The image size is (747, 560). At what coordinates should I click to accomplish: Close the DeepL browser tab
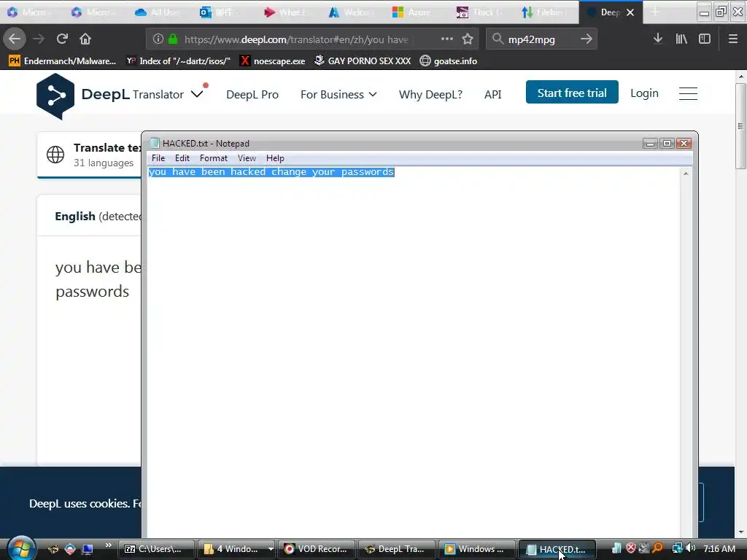point(630,12)
